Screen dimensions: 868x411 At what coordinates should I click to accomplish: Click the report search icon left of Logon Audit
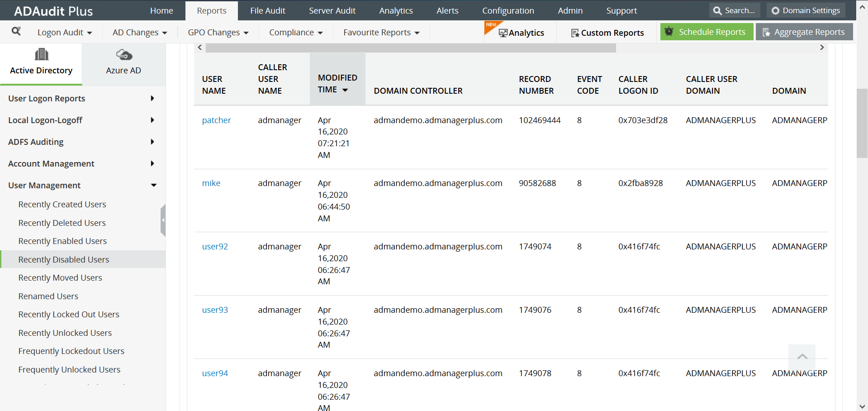(x=16, y=32)
